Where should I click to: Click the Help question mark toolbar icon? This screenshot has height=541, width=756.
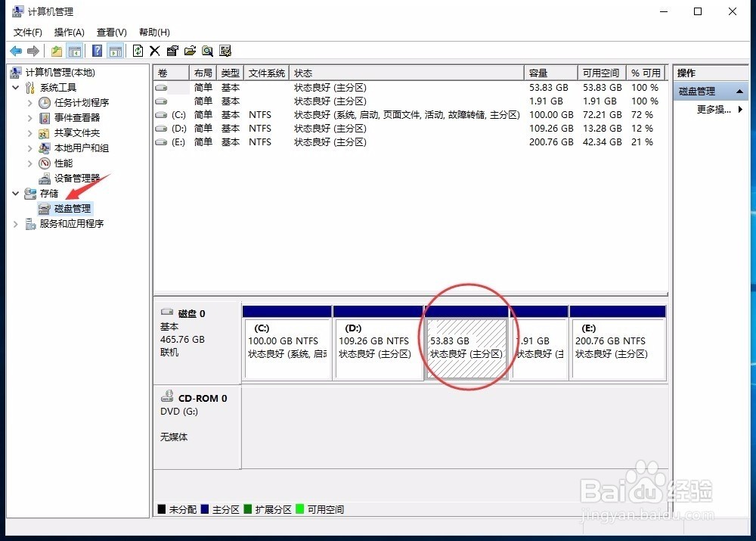pyautogui.click(x=97, y=50)
